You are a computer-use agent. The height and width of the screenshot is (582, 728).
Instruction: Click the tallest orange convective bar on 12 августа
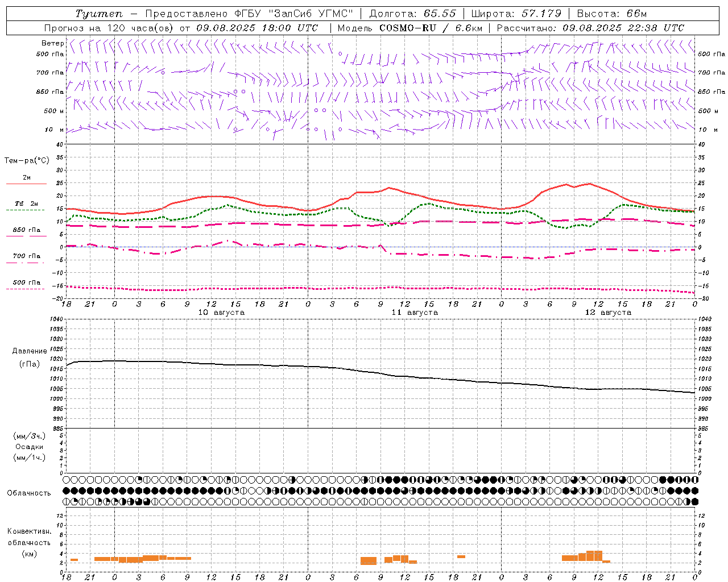[x=594, y=556]
